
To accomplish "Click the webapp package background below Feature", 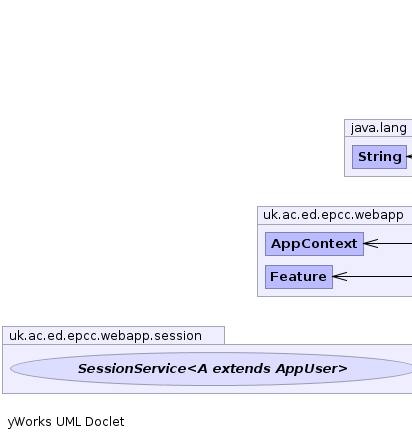I will 333,293.
